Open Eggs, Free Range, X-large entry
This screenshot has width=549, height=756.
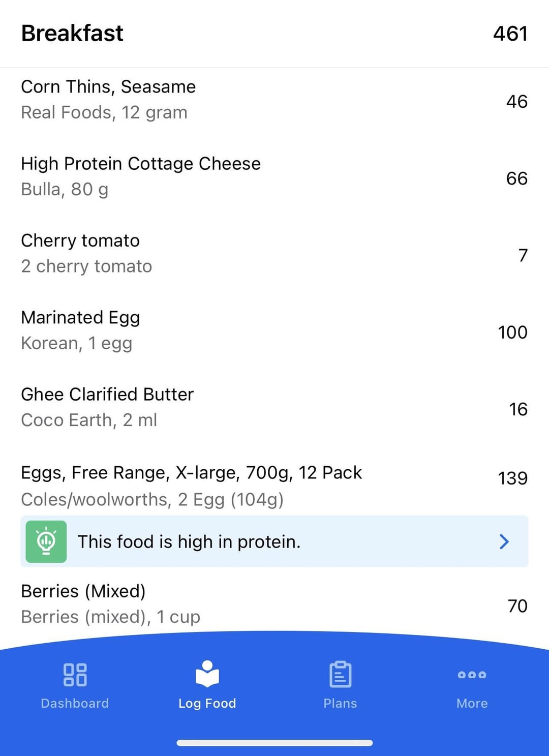pos(274,486)
